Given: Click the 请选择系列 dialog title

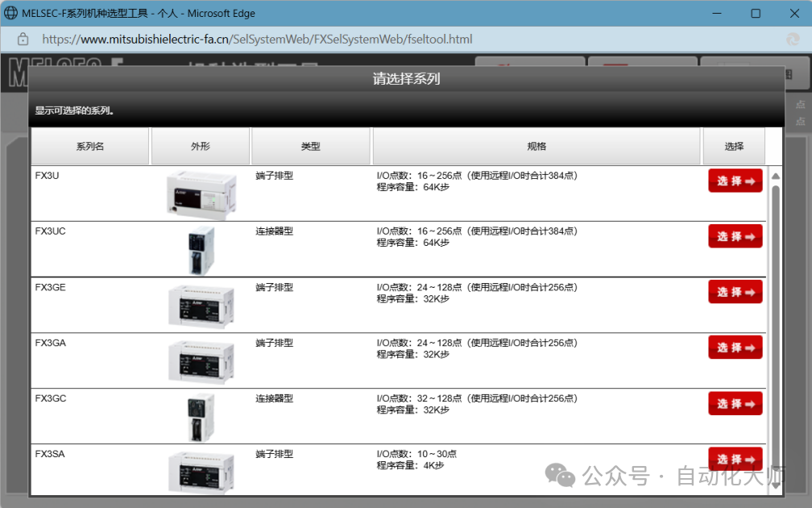Looking at the screenshot, I should pyautogui.click(x=407, y=79).
